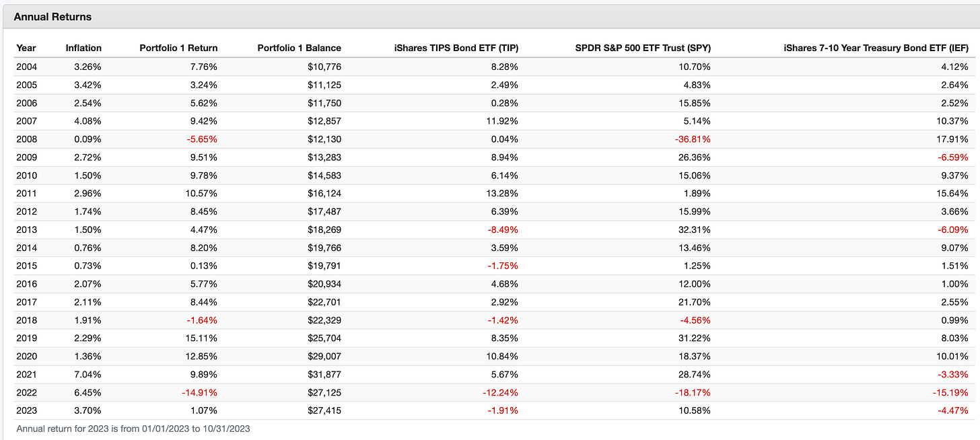980x440 pixels.
Task: Click the 17.91% IEF return for 2008
Action: tap(953, 139)
